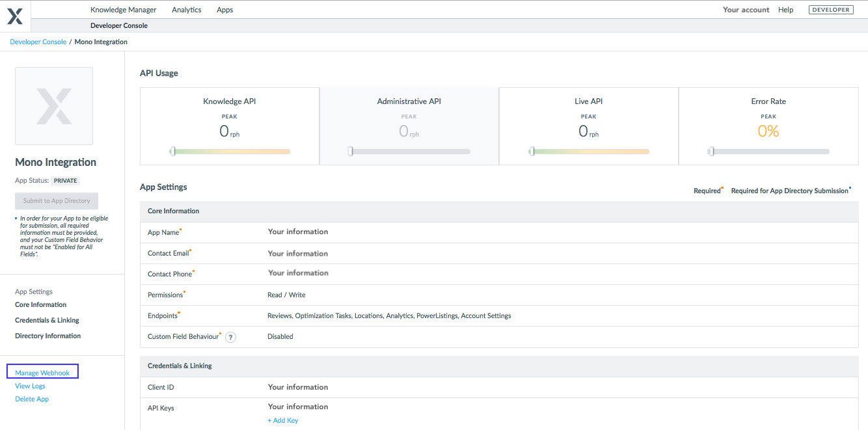Open Manage Webhook link
The width and height of the screenshot is (868, 430).
[x=42, y=373]
